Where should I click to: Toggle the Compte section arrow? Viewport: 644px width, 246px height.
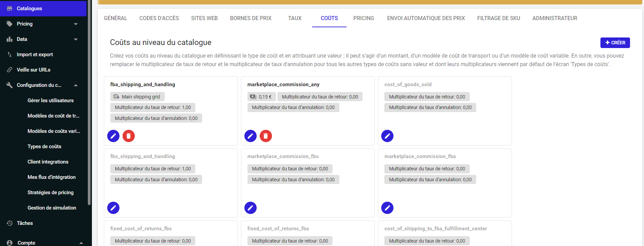[x=81, y=243]
